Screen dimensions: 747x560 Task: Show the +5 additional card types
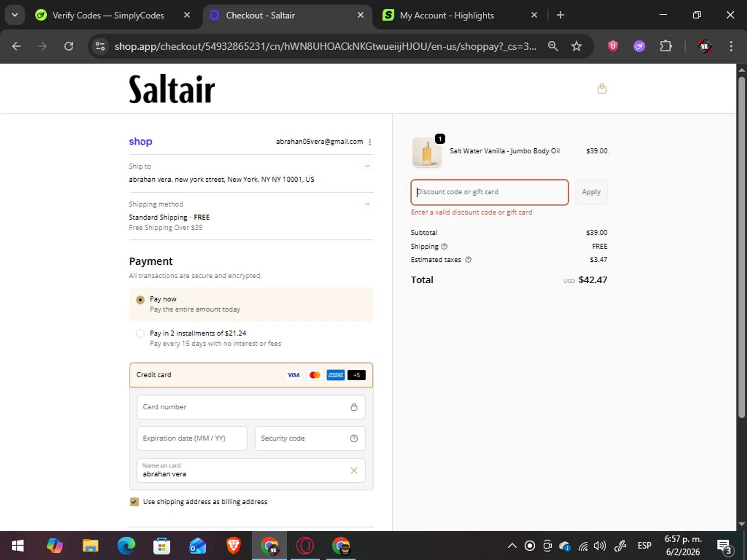pos(357,375)
